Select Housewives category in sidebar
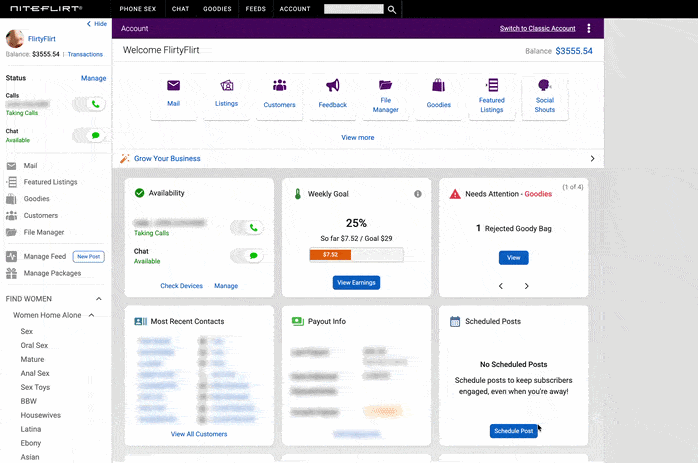 (41, 415)
